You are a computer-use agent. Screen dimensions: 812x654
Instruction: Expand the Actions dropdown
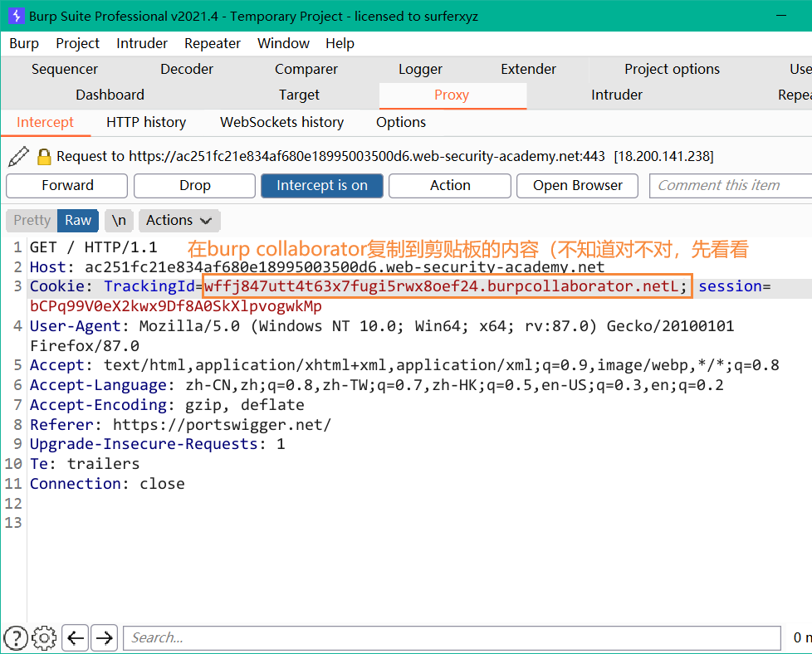tap(179, 220)
